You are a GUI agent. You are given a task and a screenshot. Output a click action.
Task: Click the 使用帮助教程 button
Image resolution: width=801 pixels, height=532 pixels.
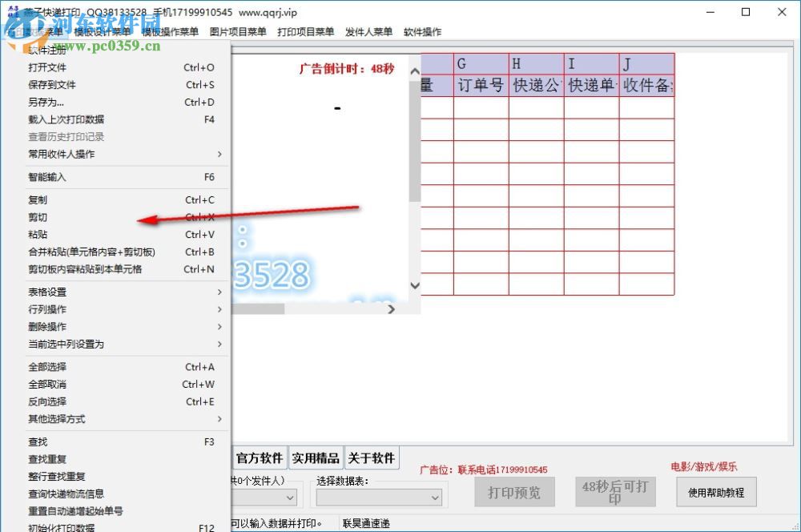click(x=716, y=492)
